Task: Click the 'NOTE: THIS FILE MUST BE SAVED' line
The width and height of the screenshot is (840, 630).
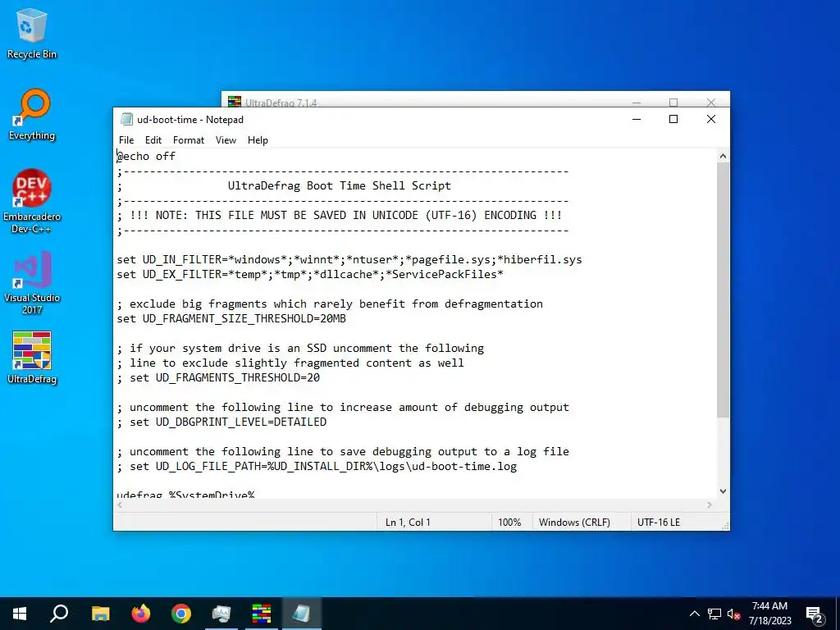Action: coord(340,216)
